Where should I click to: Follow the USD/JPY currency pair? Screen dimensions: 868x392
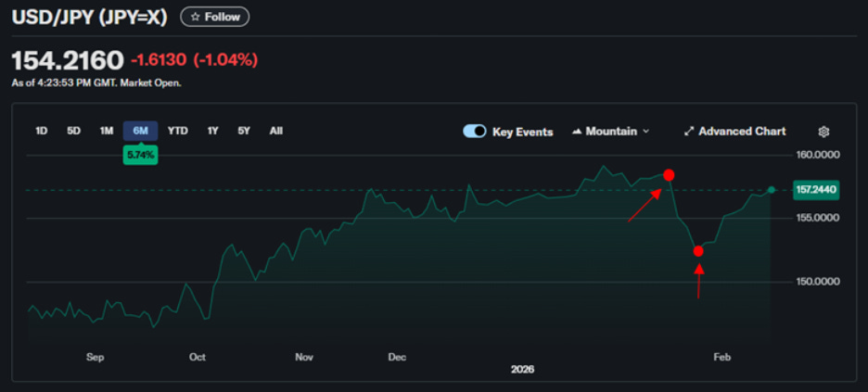click(x=215, y=17)
